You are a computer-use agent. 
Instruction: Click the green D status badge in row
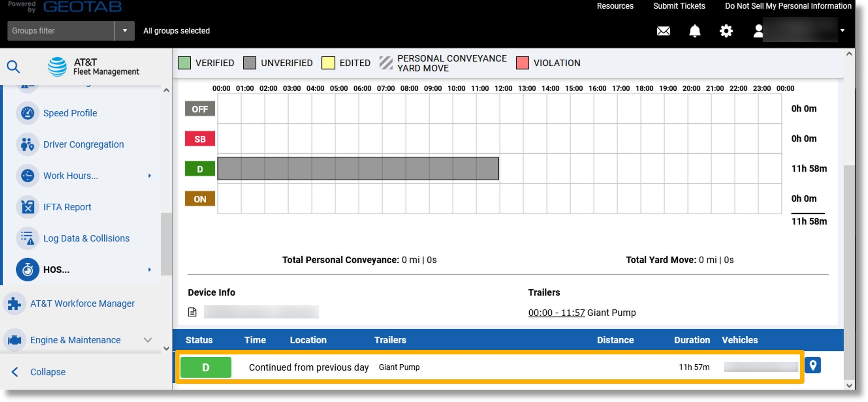[206, 367]
